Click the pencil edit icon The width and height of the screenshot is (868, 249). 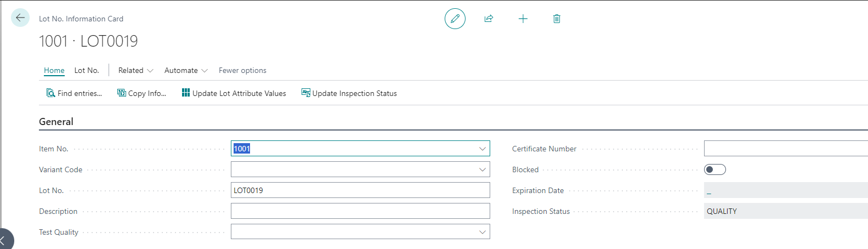click(455, 19)
